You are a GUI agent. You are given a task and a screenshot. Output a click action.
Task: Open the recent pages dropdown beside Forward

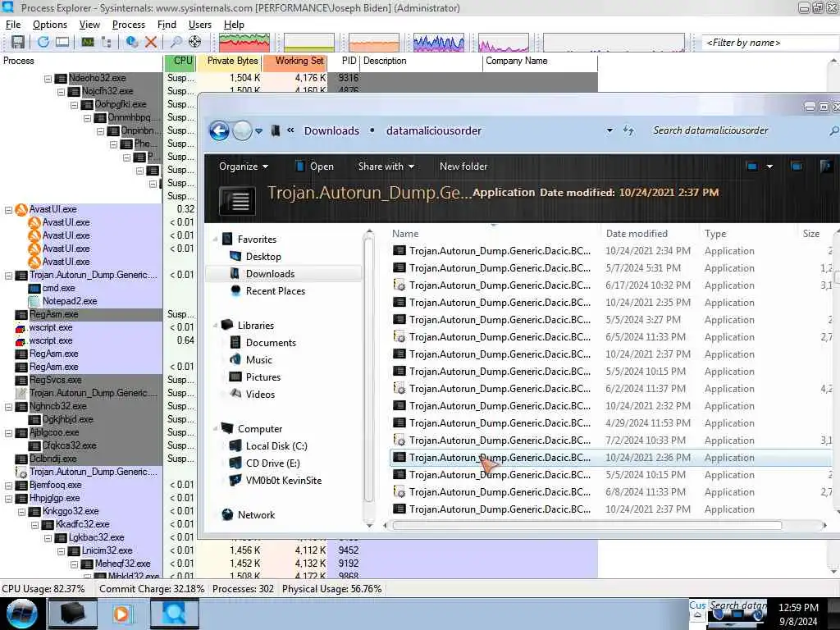click(x=258, y=130)
